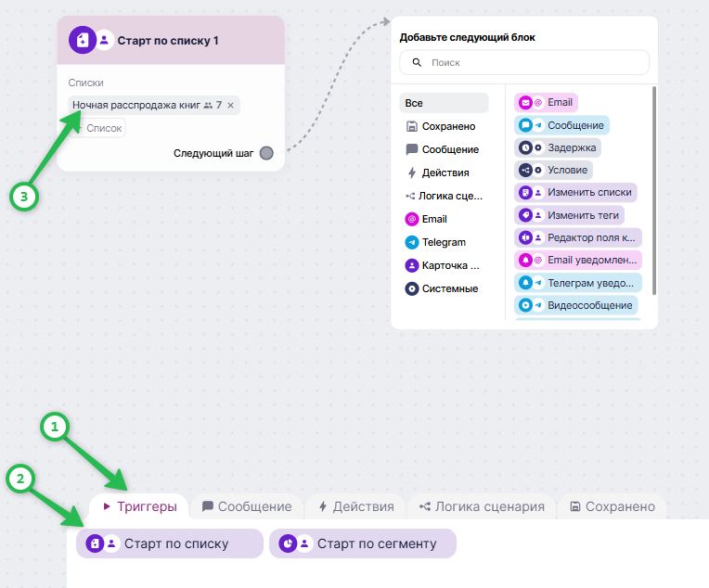Image resolution: width=709 pixels, height=588 pixels.
Task: Click the Следующий шаг connector dot
Action: pos(266,153)
